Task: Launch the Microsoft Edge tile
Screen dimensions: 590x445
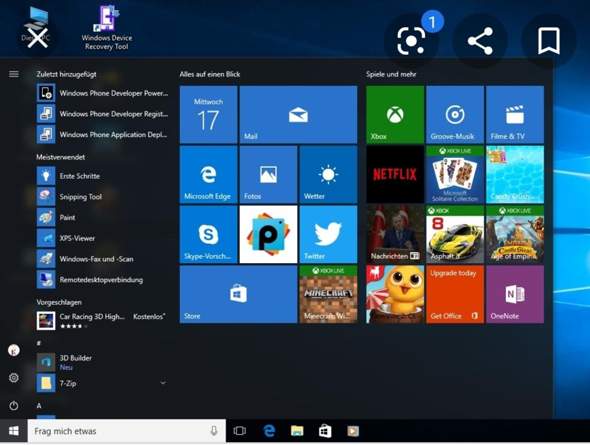Action: point(208,175)
